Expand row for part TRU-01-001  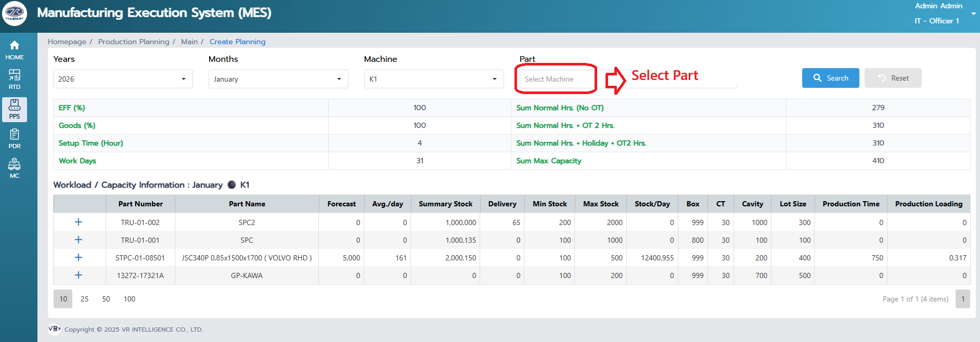(79, 240)
